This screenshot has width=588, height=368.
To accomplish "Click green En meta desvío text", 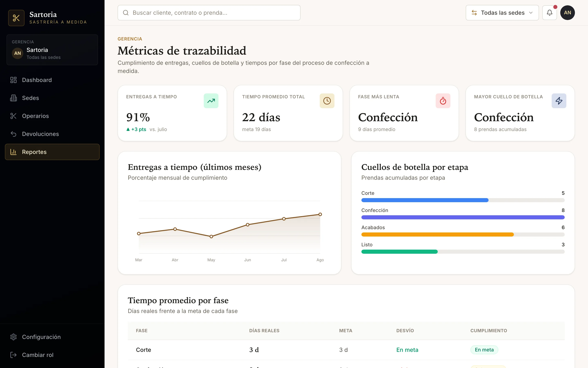I will tap(407, 350).
